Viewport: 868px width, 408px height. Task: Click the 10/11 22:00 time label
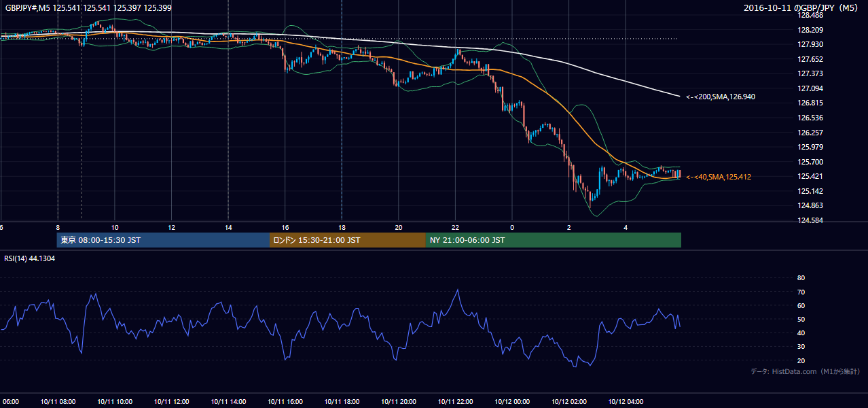(x=455, y=401)
